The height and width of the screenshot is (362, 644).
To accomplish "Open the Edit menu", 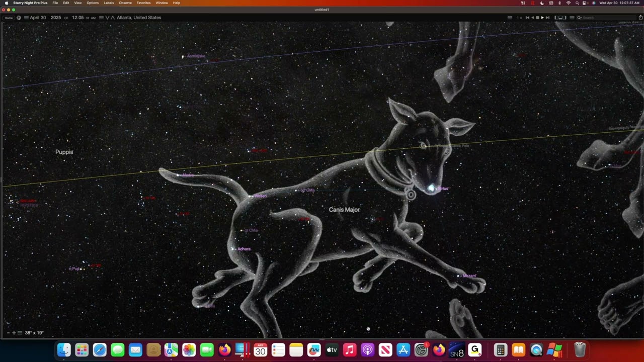I will [x=66, y=3].
